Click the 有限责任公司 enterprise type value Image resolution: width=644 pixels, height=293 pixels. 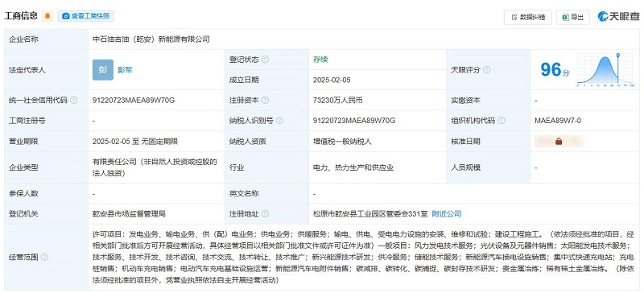click(x=155, y=167)
